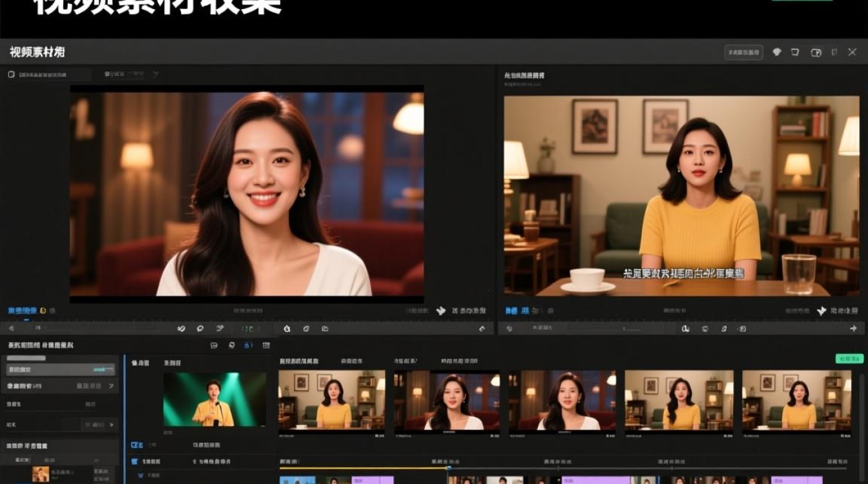Click the blue clip at the timeline's start

tap(298, 480)
